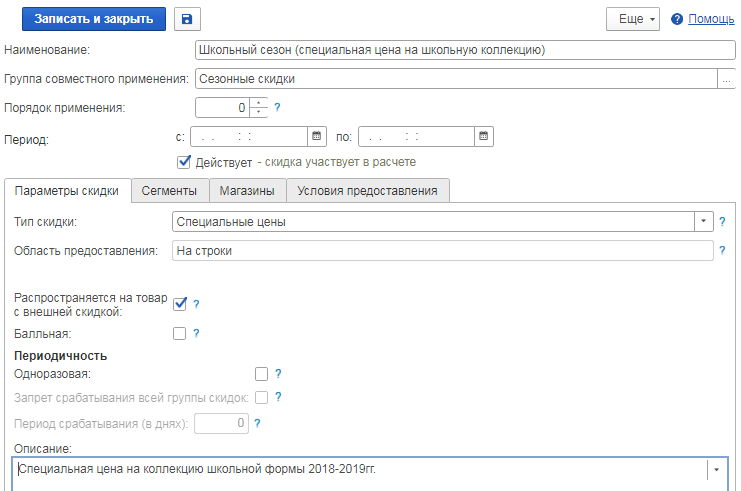The image size is (741, 491).
Task: Click help icon for Период срабатывания field
Action: [x=258, y=423]
